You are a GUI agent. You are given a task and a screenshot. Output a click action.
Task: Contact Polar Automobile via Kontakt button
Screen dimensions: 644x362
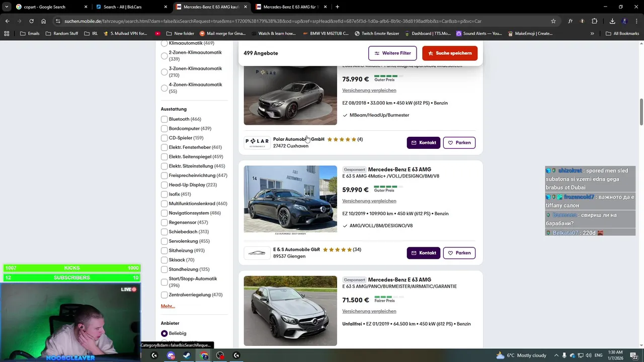424,143
